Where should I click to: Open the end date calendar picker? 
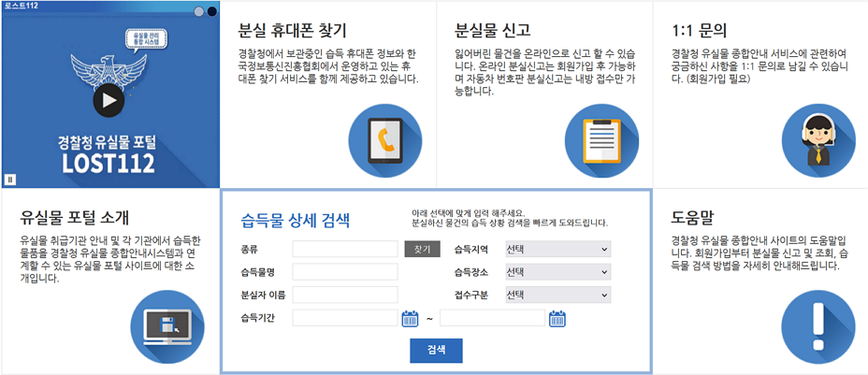557,319
